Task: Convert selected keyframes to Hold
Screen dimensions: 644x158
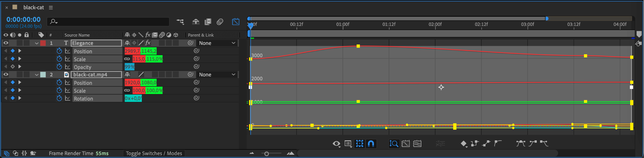Action: [x=475, y=143]
